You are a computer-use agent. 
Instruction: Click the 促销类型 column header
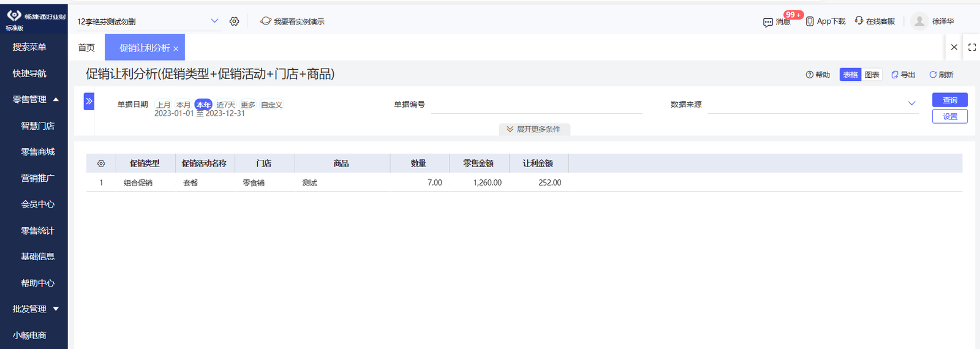tap(145, 163)
